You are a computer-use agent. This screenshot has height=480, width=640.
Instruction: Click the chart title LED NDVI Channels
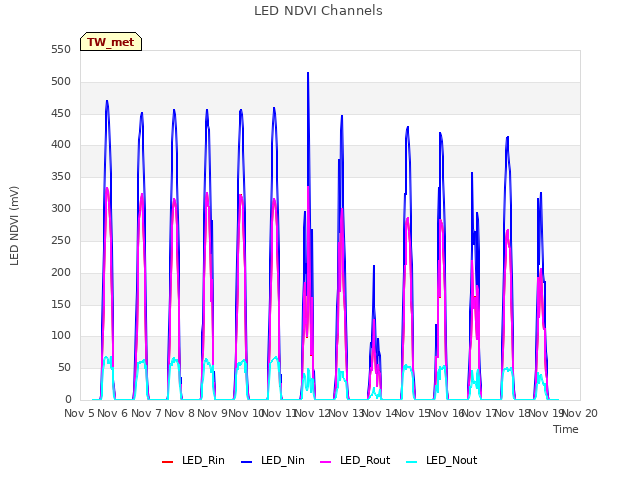tap(318, 11)
